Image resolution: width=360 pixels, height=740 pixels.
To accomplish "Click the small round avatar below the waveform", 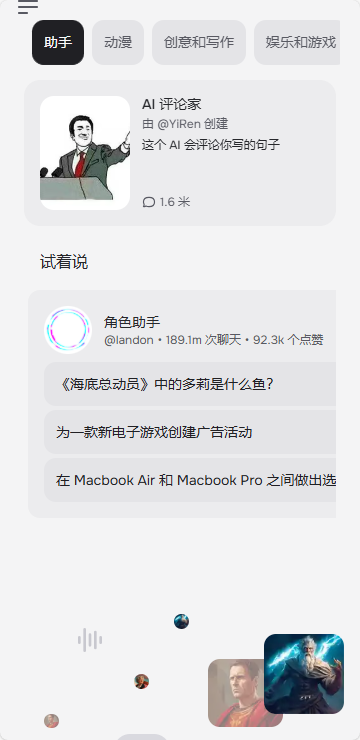I will 142,681.
